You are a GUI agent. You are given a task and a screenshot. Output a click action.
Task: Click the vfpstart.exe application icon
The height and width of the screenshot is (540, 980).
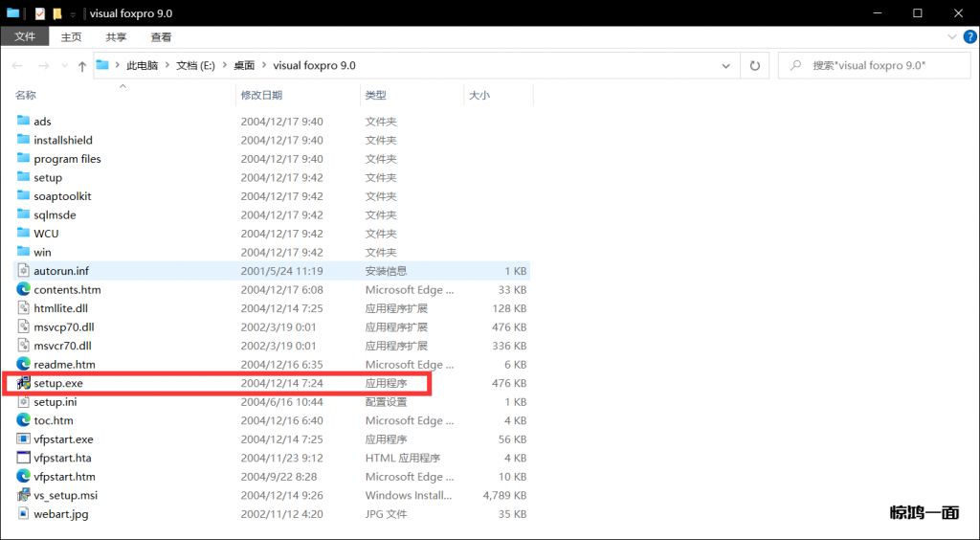coord(24,439)
